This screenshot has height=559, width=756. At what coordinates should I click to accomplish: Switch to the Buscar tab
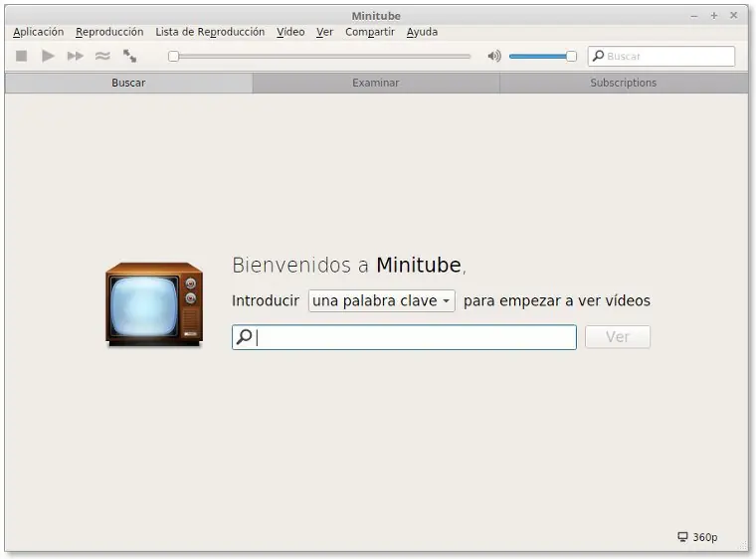pyautogui.click(x=128, y=83)
